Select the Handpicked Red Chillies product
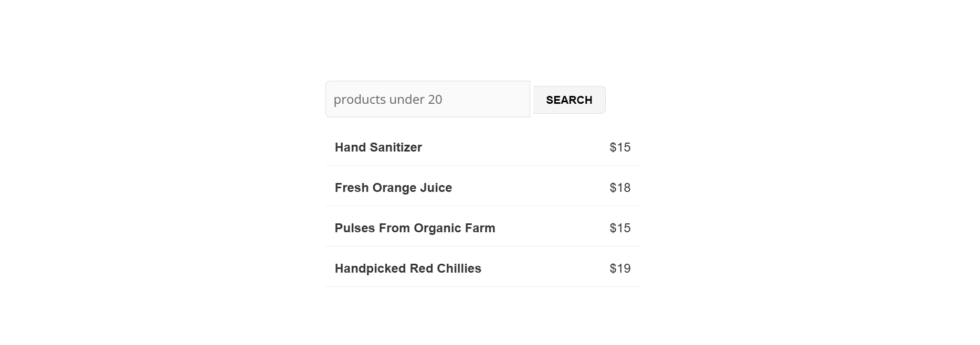The image size is (980, 345). (408, 268)
